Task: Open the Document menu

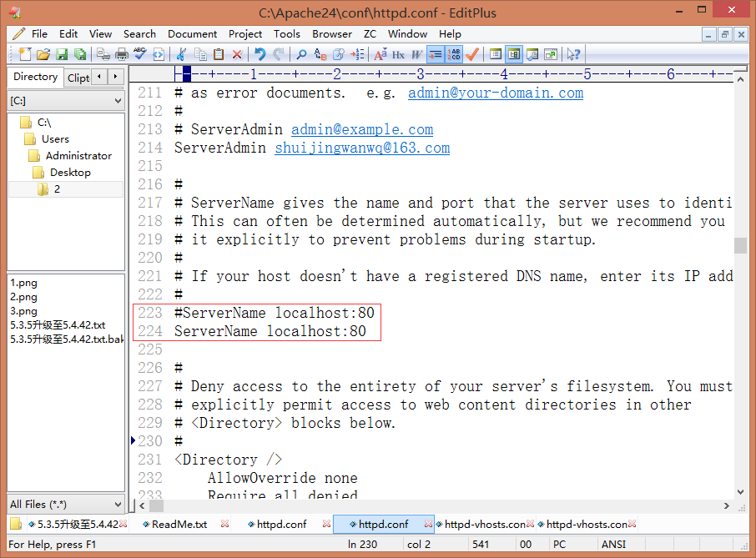Action: tap(192, 34)
